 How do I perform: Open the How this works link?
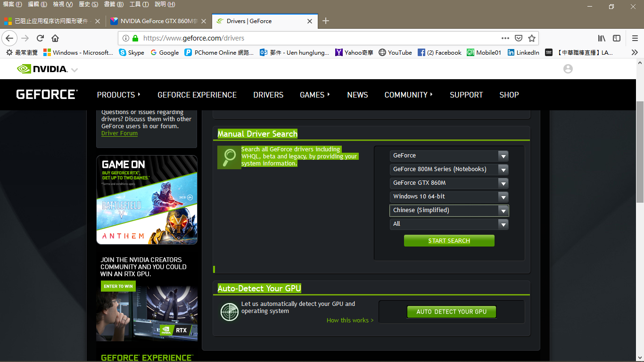(x=350, y=321)
